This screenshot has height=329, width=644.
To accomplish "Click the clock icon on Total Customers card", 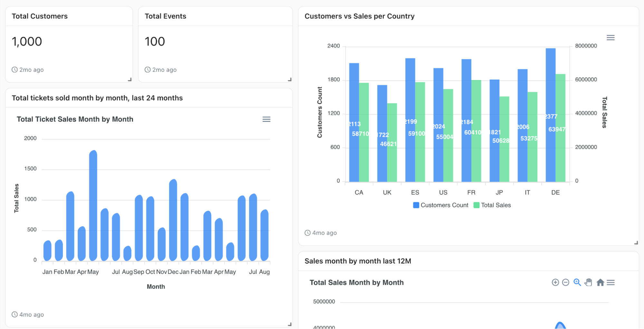I will (x=14, y=69).
